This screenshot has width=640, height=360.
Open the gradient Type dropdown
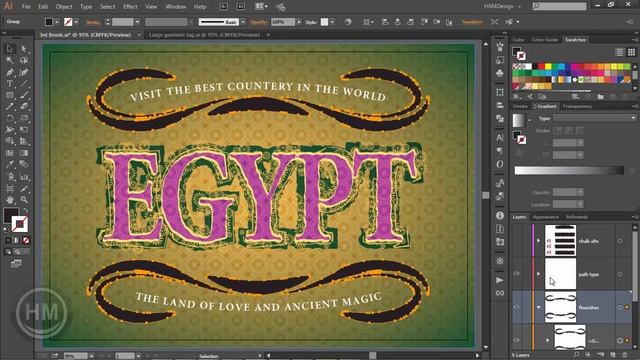(x=594, y=118)
